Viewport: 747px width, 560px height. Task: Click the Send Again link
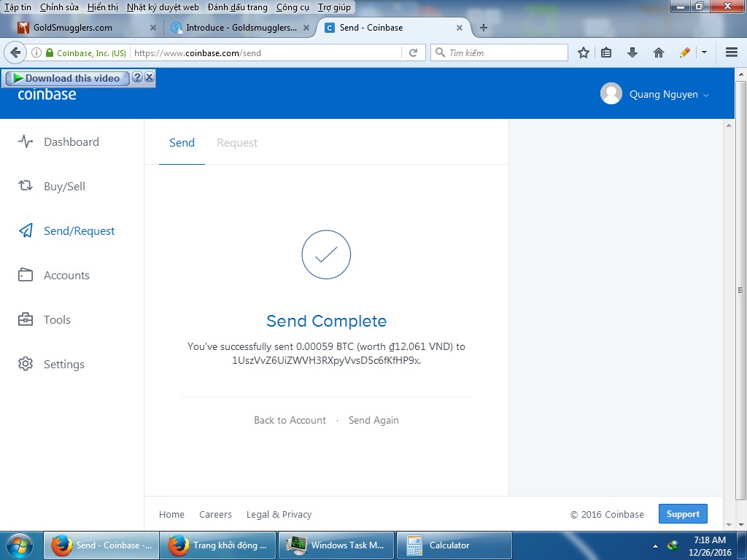click(373, 420)
